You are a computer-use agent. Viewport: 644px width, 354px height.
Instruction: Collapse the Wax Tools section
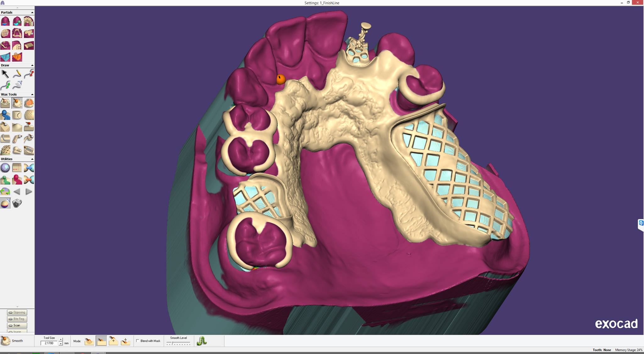point(32,95)
